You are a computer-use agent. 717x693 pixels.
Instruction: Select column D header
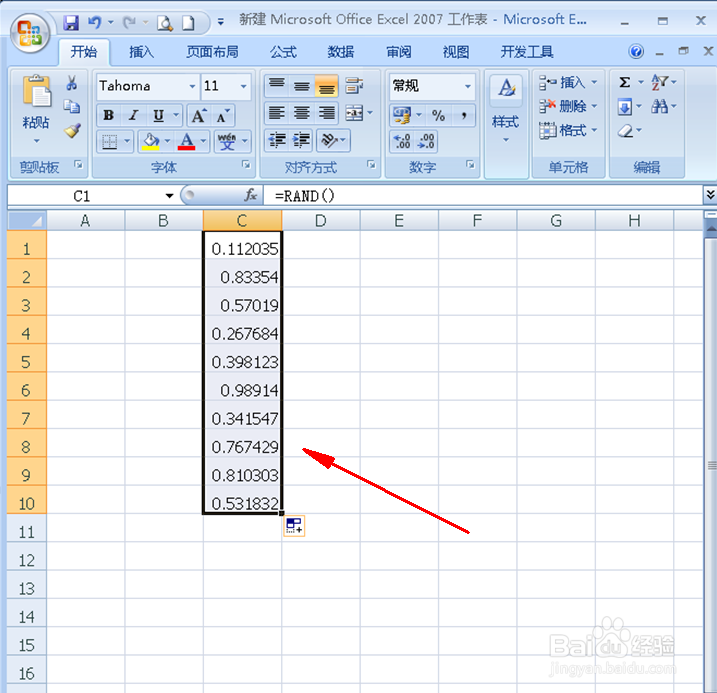321,221
